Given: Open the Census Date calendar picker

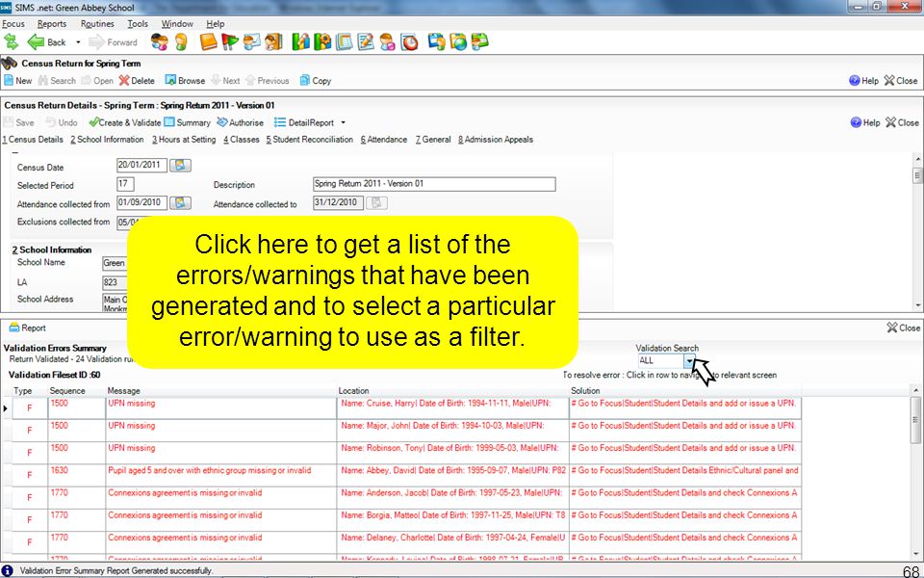Looking at the screenshot, I should [x=180, y=165].
